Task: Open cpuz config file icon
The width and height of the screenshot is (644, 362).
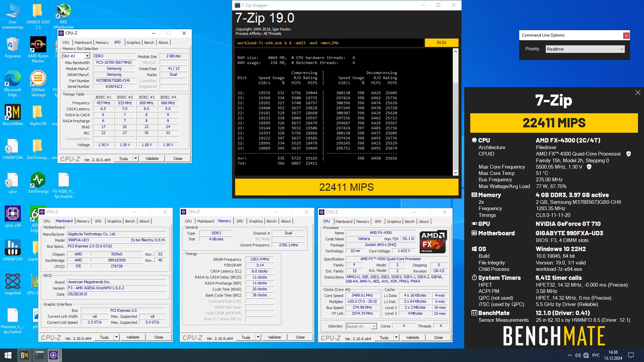Action: pyautogui.click(x=13, y=183)
